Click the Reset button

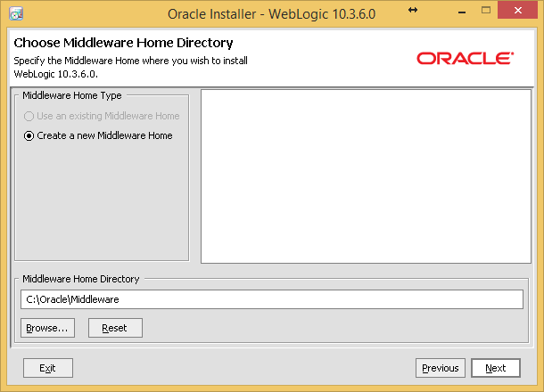coord(115,328)
